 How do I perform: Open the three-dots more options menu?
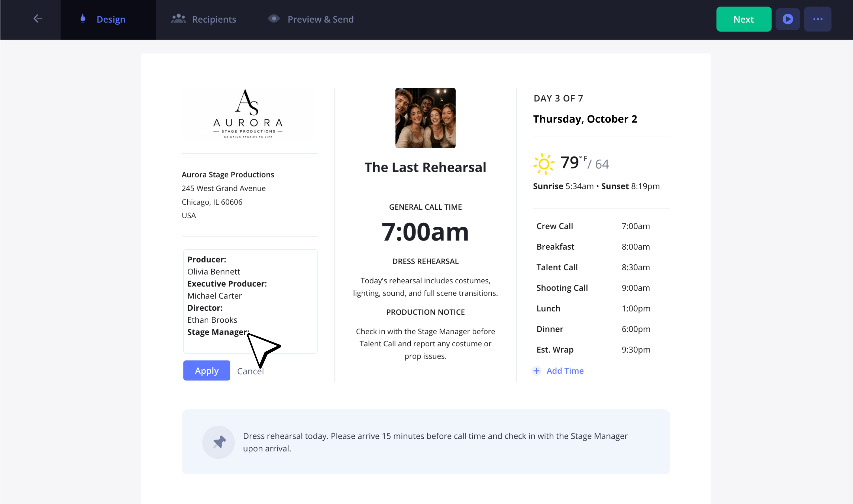coord(818,19)
